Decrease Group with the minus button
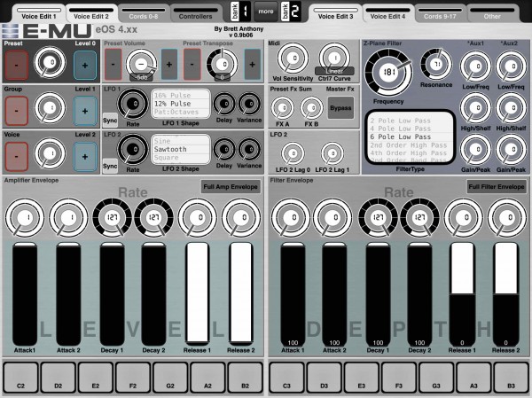Viewport: 532px width, 398px height. pos(16,111)
